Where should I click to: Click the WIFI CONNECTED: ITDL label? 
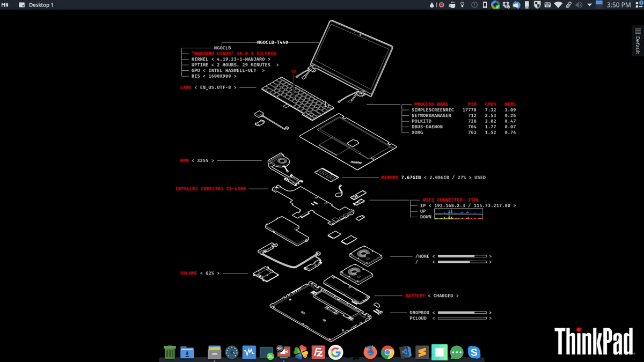point(451,200)
